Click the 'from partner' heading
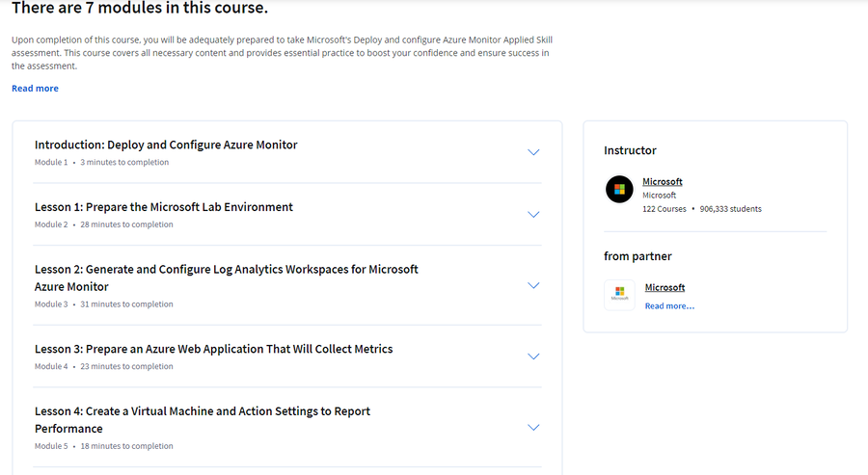Screen dimensions: 868x475 [637, 256]
